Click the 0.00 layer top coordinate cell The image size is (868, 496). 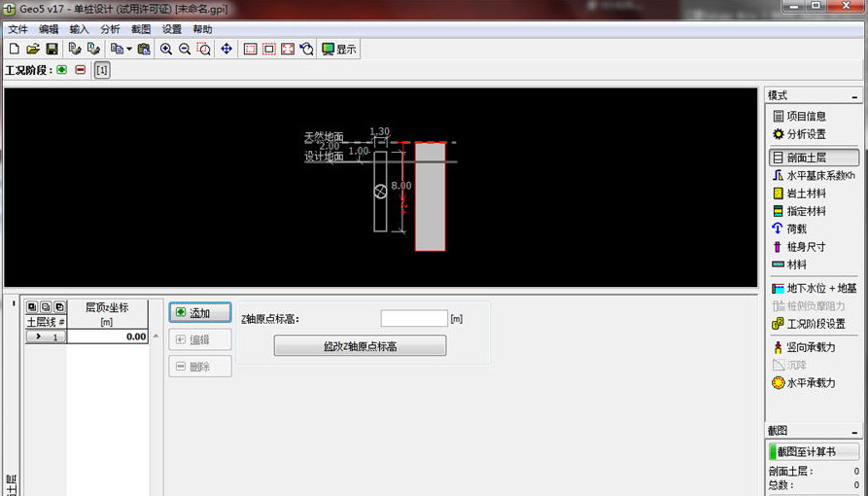(107, 337)
